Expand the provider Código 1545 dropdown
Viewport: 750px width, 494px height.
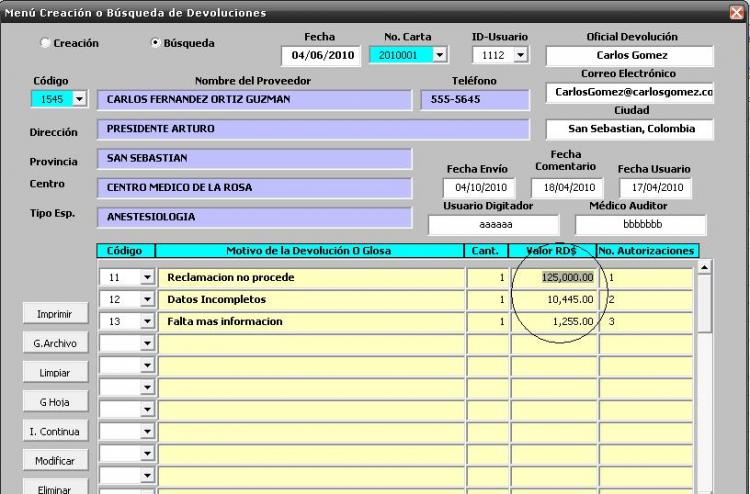click(79, 99)
